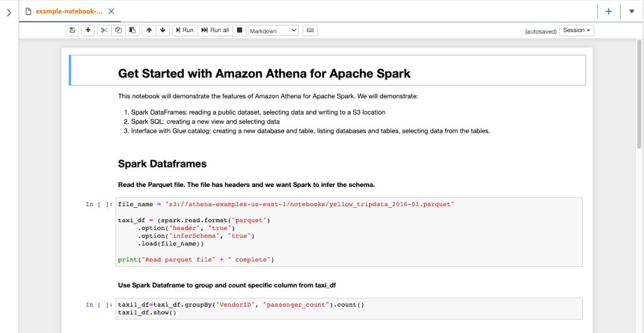Add a new notebook tab
The height and width of the screenshot is (333, 644).
click(x=608, y=11)
